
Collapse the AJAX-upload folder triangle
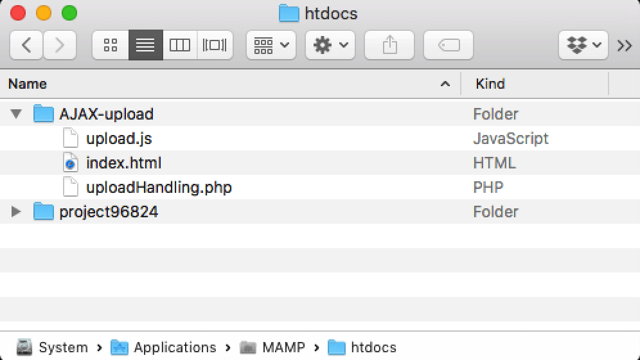pyautogui.click(x=16, y=114)
